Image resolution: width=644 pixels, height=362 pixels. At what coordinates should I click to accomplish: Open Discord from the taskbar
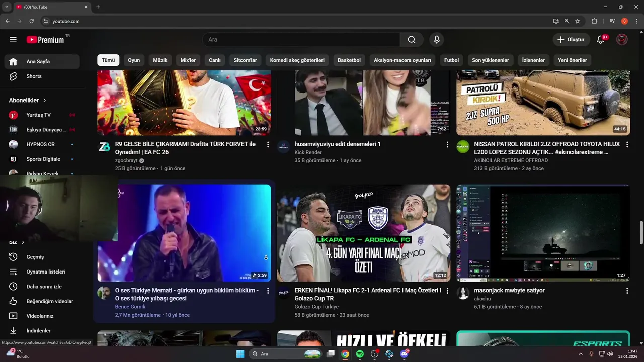pos(404,354)
